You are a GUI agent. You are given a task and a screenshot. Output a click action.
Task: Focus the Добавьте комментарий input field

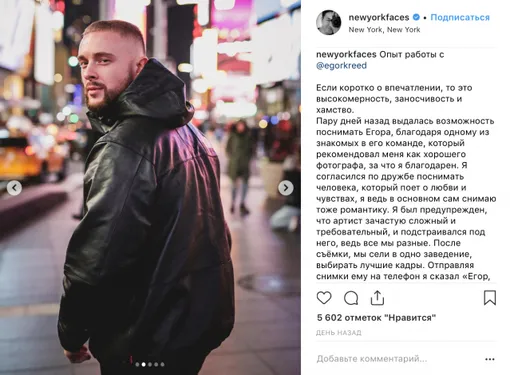coord(397,359)
